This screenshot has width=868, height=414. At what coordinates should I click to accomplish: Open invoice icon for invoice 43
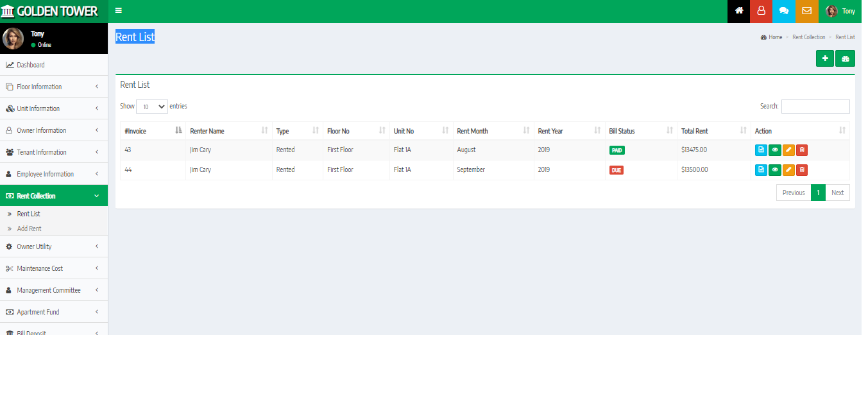pyautogui.click(x=761, y=150)
